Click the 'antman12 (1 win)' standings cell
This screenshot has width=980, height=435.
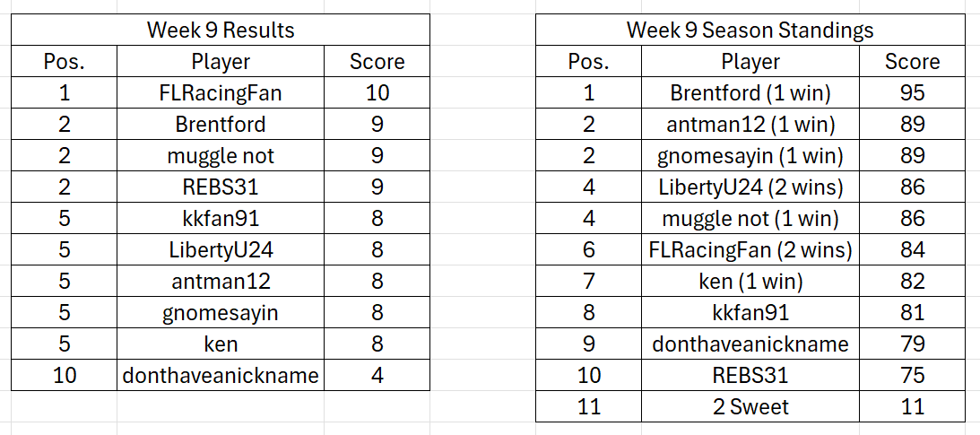pos(750,124)
